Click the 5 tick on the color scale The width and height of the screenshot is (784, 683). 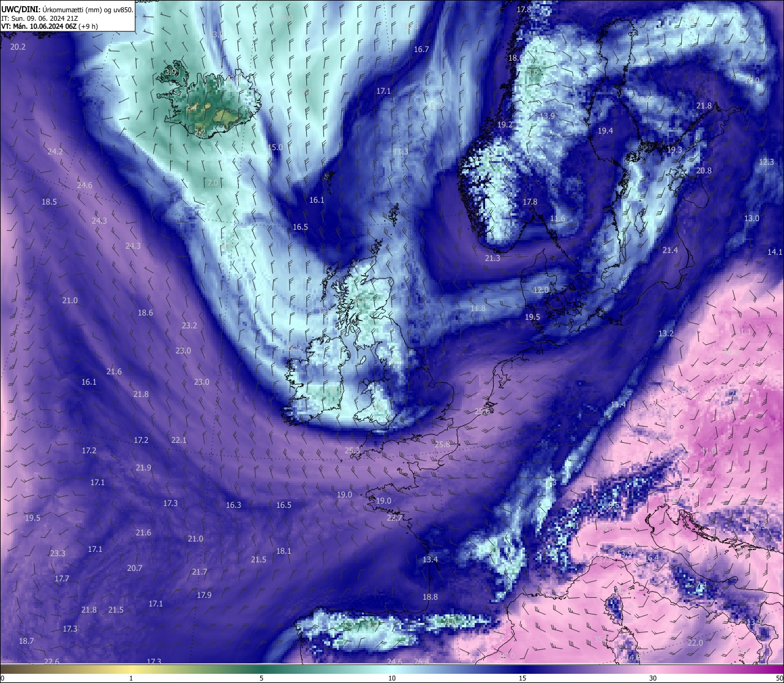click(262, 678)
